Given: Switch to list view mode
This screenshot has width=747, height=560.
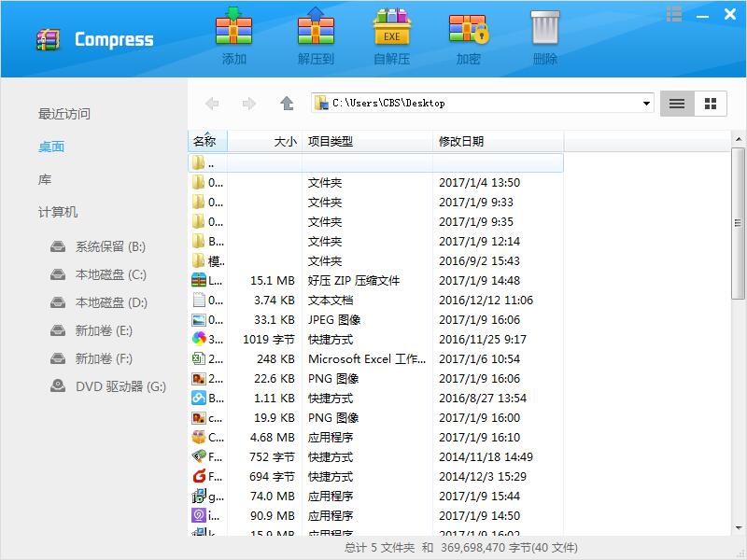Looking at the screenshot, I should 677,104.
